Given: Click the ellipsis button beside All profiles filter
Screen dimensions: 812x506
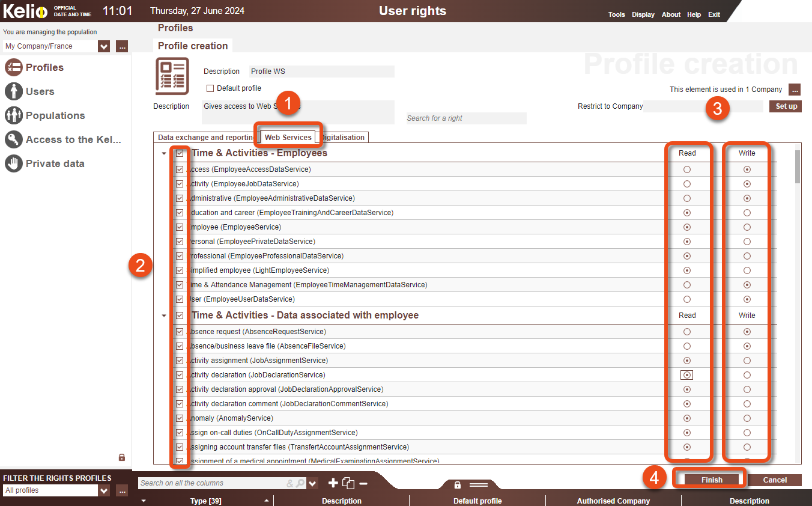Looking at the screenshot, I should (122, 490).
